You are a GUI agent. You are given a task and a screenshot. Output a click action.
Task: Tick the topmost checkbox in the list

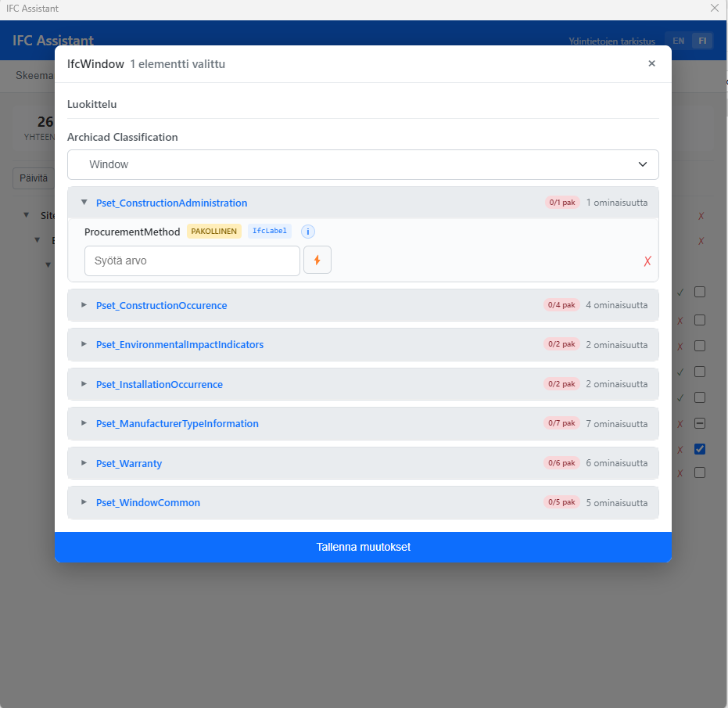pos(700,292)
